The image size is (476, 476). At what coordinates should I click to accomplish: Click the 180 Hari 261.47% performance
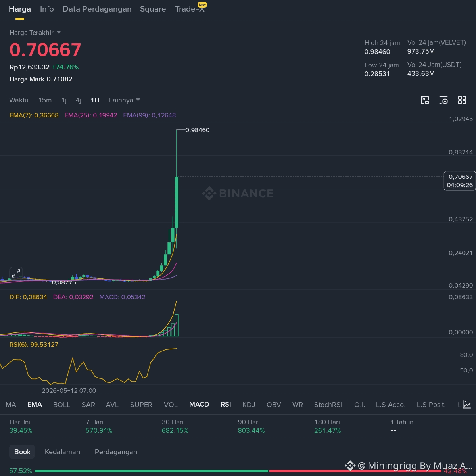(x=328, y=426)
